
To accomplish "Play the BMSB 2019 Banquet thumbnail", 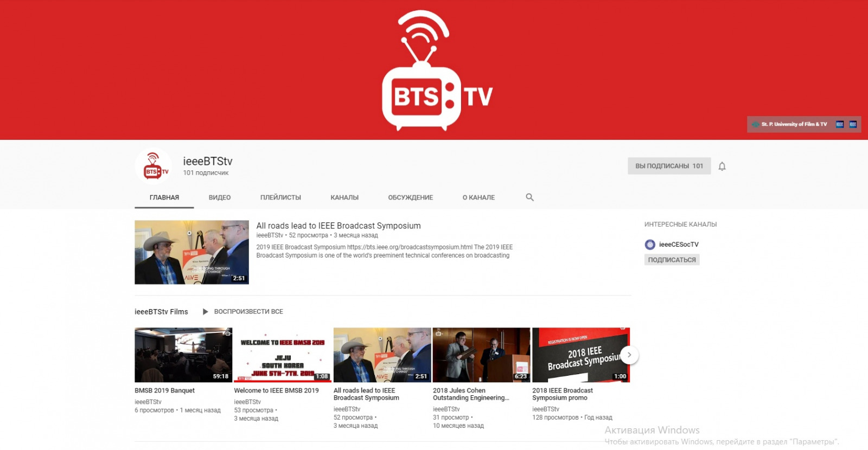I will coord(183,355).
